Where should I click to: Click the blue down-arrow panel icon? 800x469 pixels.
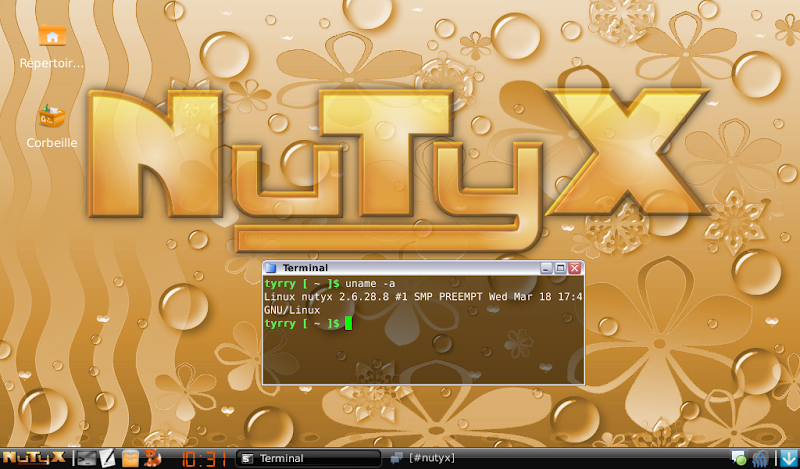(789, 458)
